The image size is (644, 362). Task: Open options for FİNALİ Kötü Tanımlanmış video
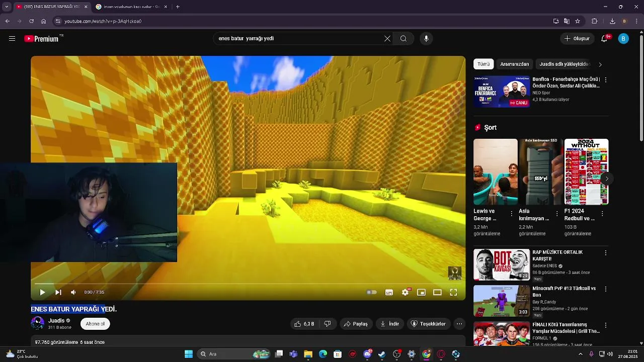click(x=606, y=325)
